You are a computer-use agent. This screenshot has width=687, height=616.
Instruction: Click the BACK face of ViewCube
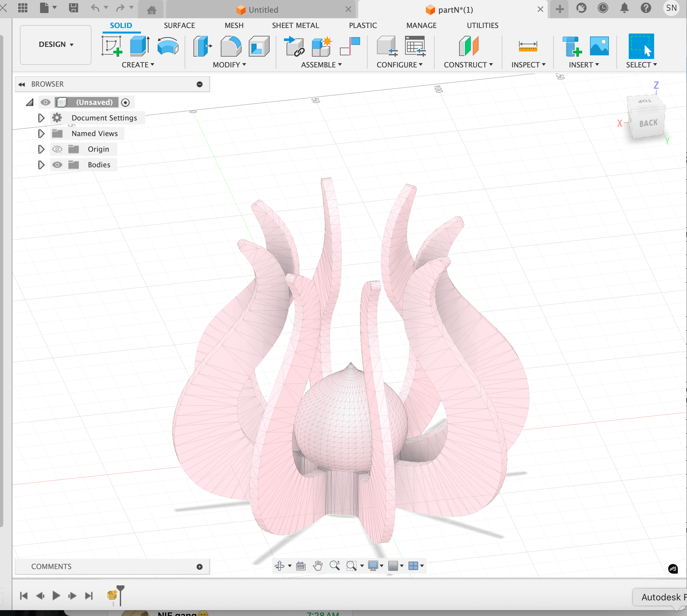648,123
